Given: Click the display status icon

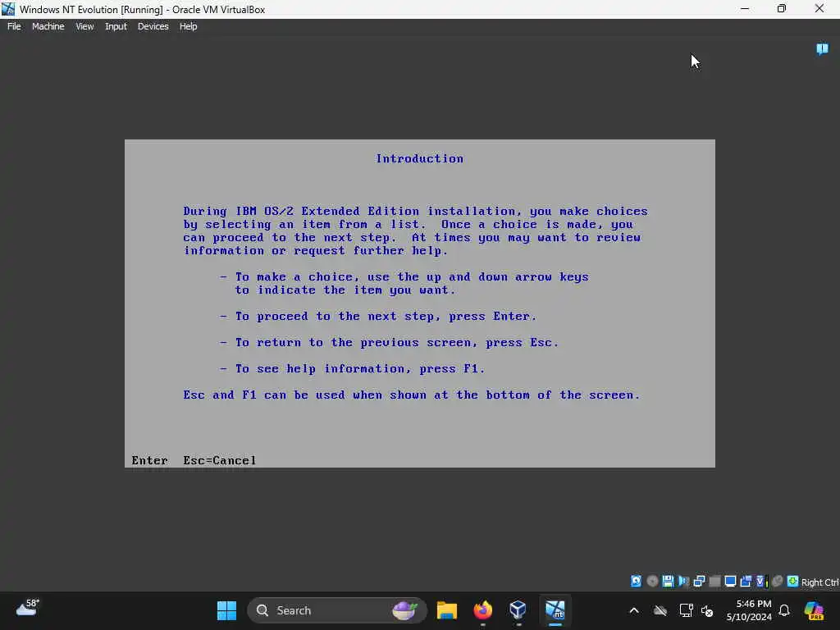Looking at the screenshot, I should [x=730, y=582].
